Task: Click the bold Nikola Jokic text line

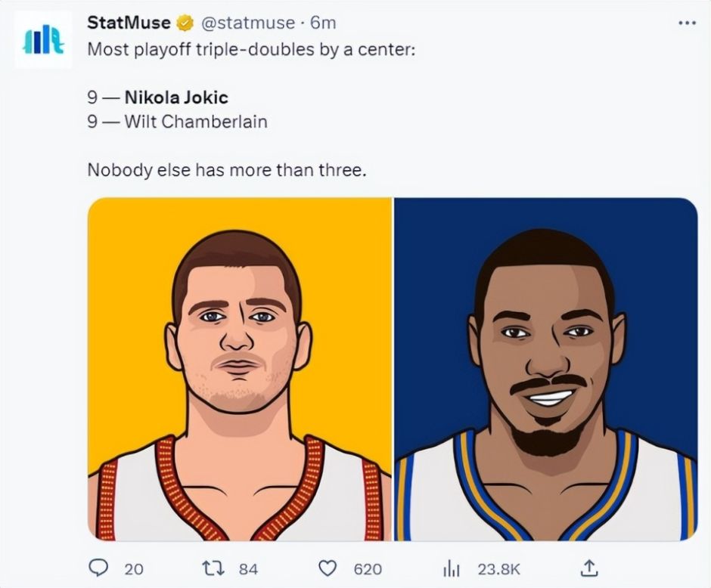Action: [x=175, y=97]
